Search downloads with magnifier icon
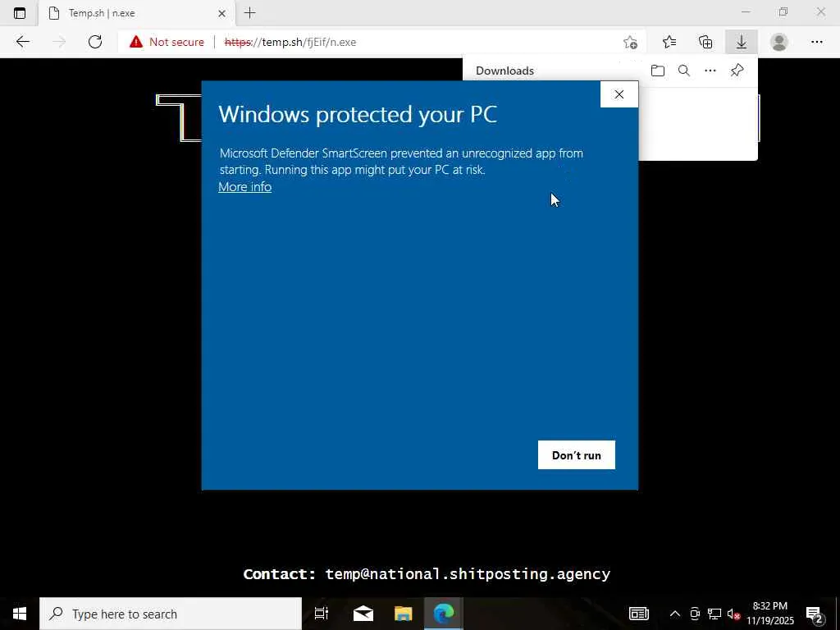Viewport: 840px width, 630px height. [684, 71]
